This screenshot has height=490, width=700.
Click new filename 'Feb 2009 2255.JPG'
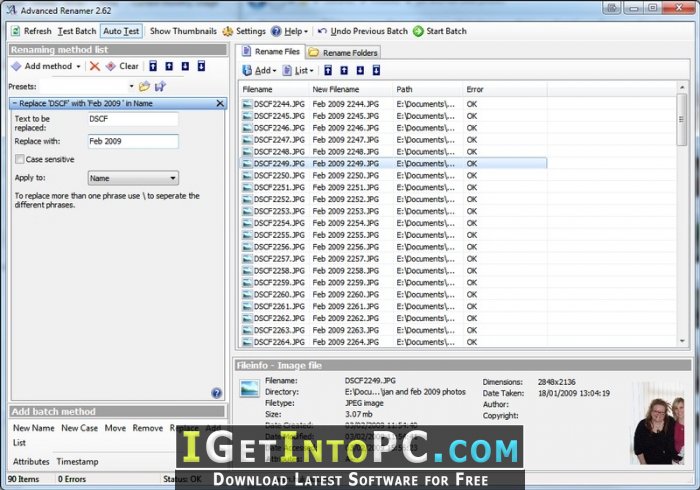346,235
